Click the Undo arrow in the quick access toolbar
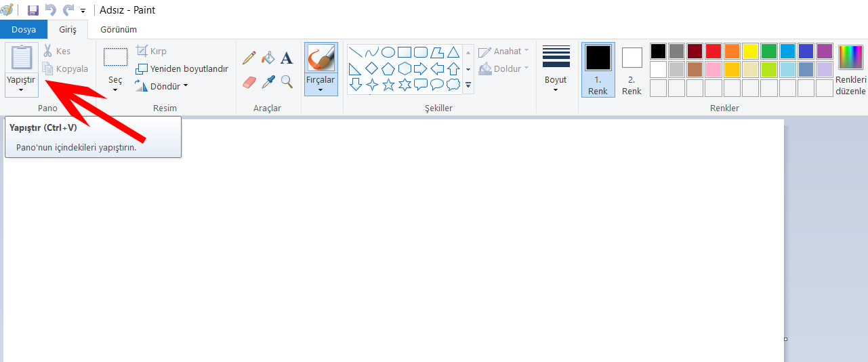This screenshot has width=868, height=362. pyautogui.click(x=50, y=10)
